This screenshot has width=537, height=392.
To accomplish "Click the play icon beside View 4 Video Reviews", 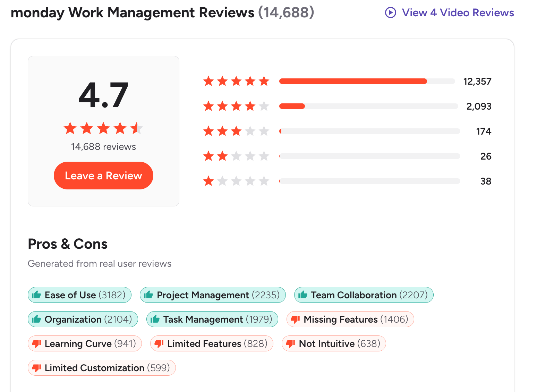I will click(x=390, y=12).
